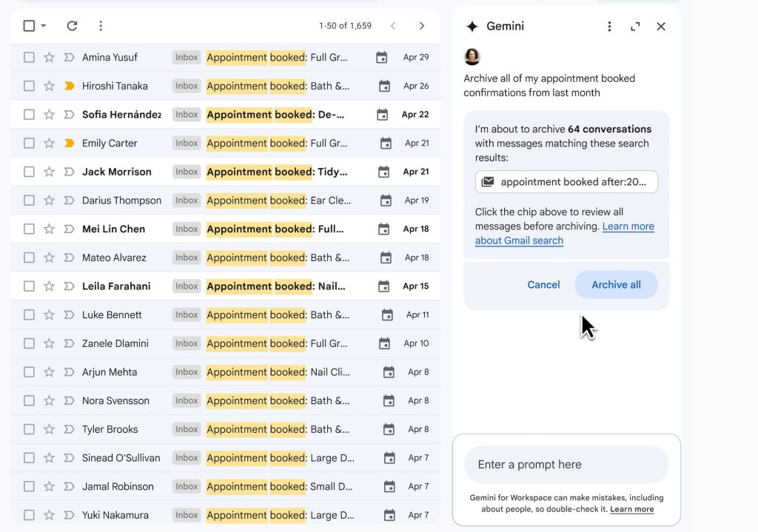Toggle the importance marker on Hiroshi Tanaka's email
The height and width of the screenshot is (532, 758).
(x=67, y=86)
